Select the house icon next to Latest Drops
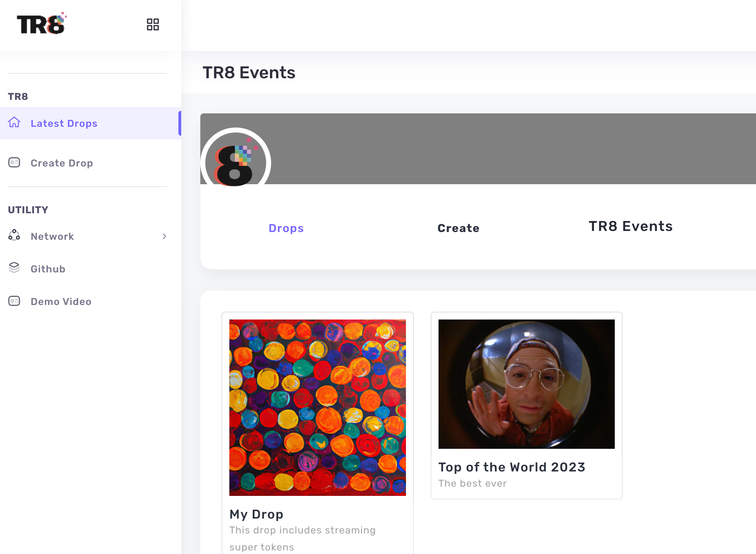The image size is (756, 554). 14,123
